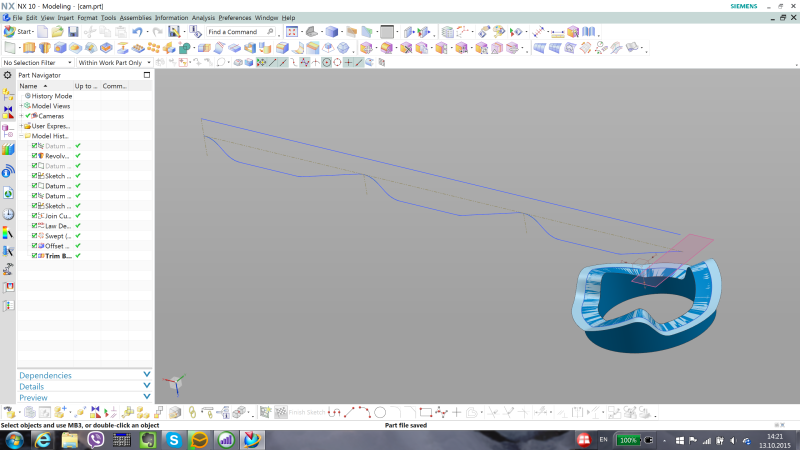This screenshot has width=800, height=450.
Task: Open Skype from the Windows taskbar
Action: 173,440
